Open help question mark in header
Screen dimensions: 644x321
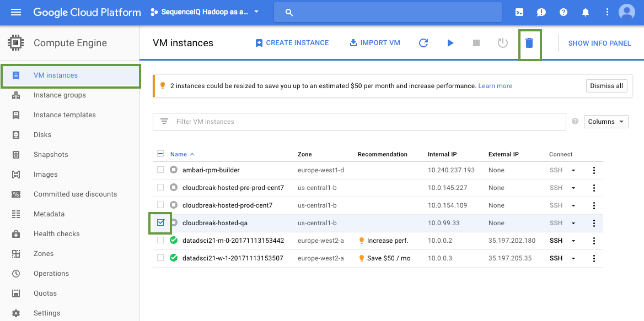pyautogui.click(x=563, y=12)
